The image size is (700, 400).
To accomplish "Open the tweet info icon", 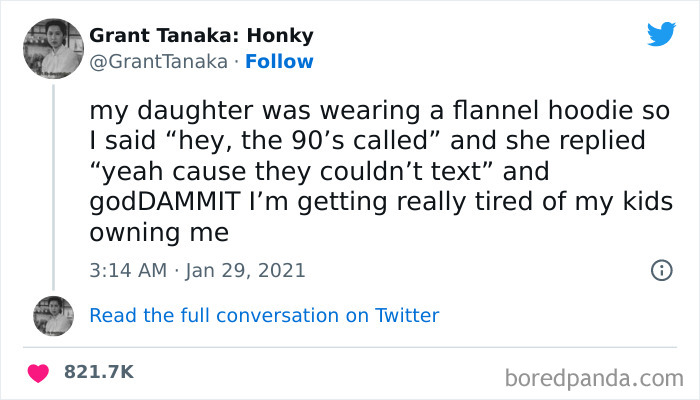I will click(660, 270).
